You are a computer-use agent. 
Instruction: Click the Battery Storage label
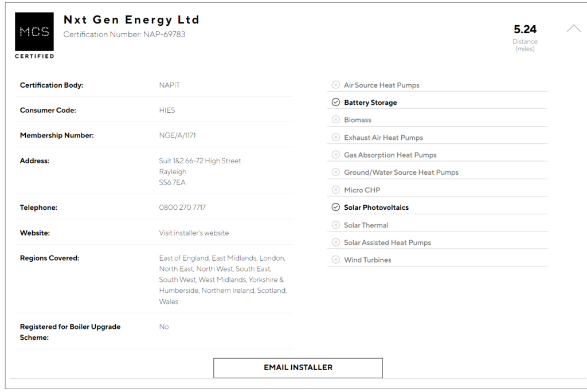(x=371, y=102)
